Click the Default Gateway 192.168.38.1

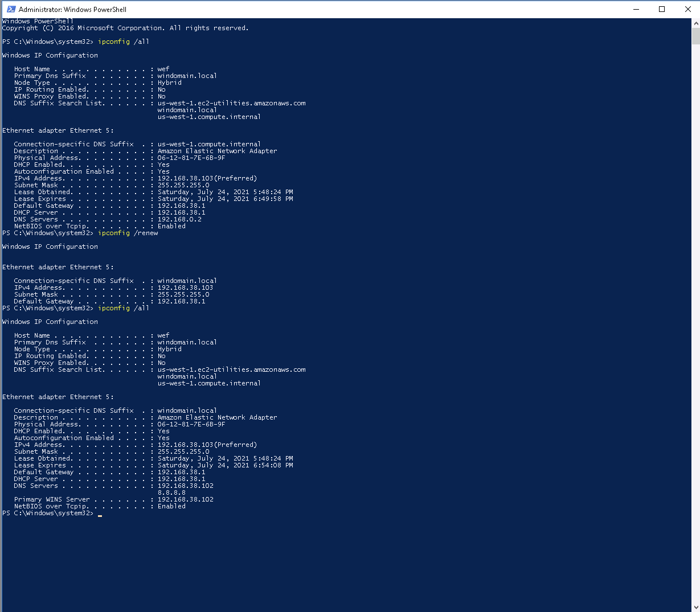181,205
